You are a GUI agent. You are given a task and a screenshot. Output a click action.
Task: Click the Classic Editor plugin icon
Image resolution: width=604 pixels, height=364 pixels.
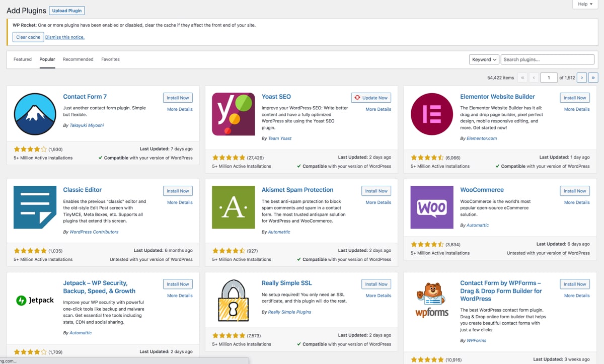click(35, 207)
